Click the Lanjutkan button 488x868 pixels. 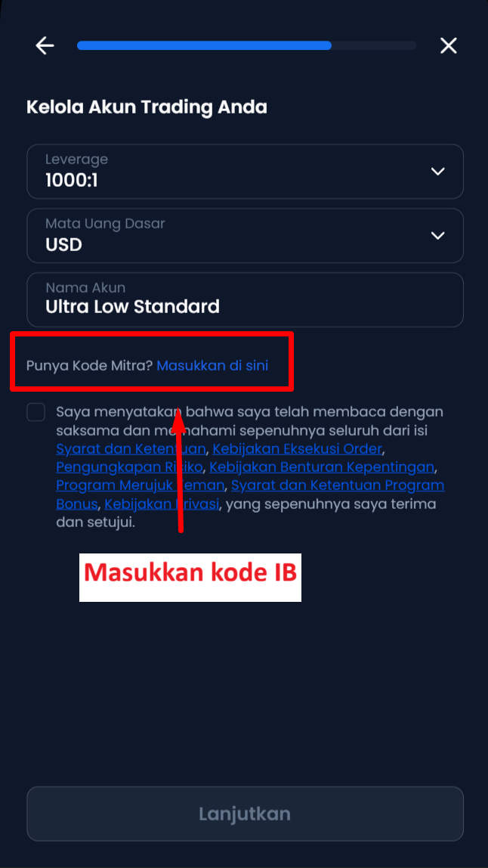click(245, 814)
